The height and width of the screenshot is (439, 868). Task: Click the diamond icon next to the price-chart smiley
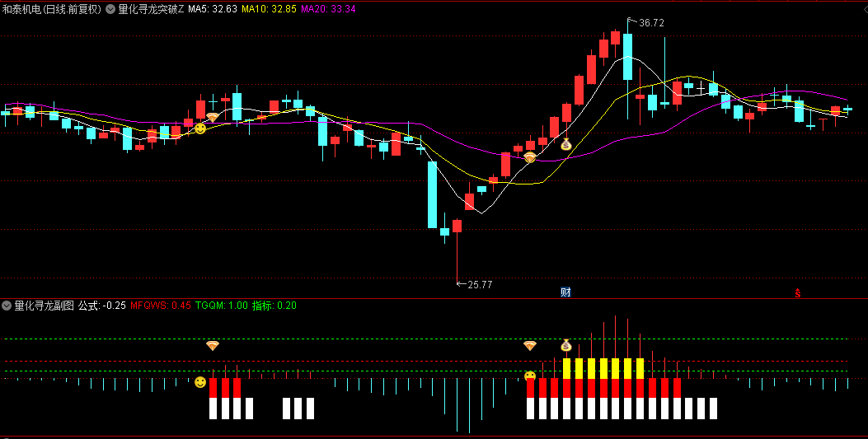[x=213, y=117]
